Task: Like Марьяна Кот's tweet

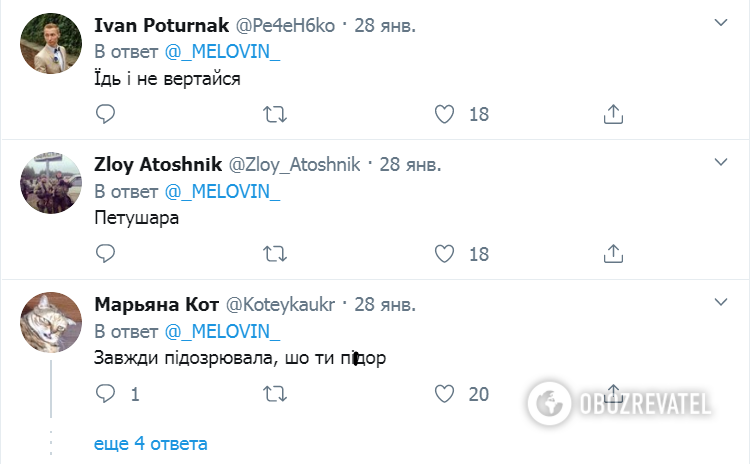Action: (x=445, y=394)
